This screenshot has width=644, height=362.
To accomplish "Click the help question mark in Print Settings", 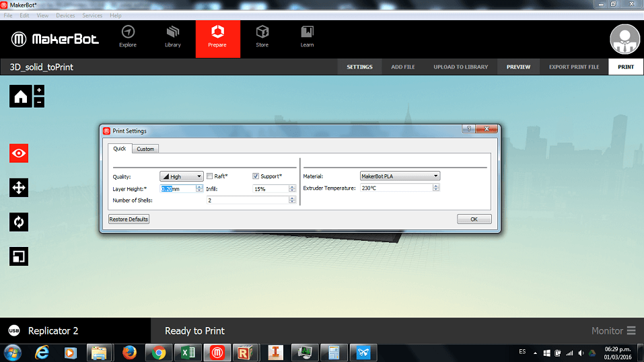I will click(x=468, y=129).
